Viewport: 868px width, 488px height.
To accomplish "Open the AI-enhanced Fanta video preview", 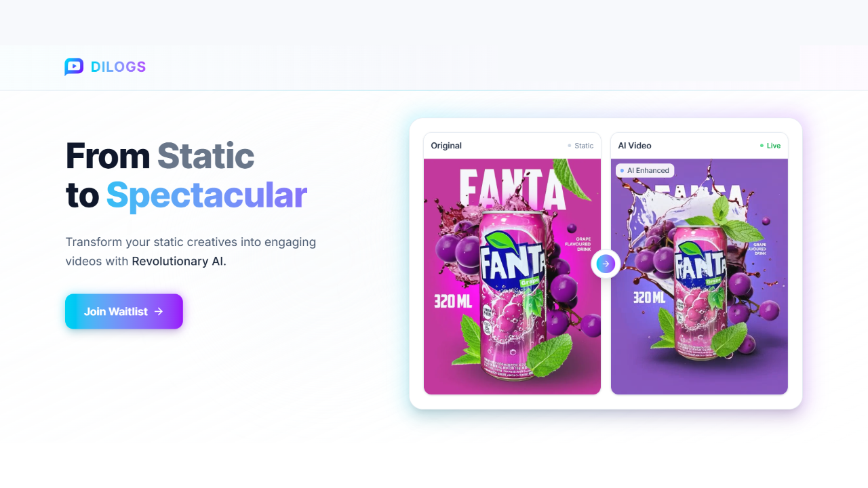I will click(x=699, y=277).
